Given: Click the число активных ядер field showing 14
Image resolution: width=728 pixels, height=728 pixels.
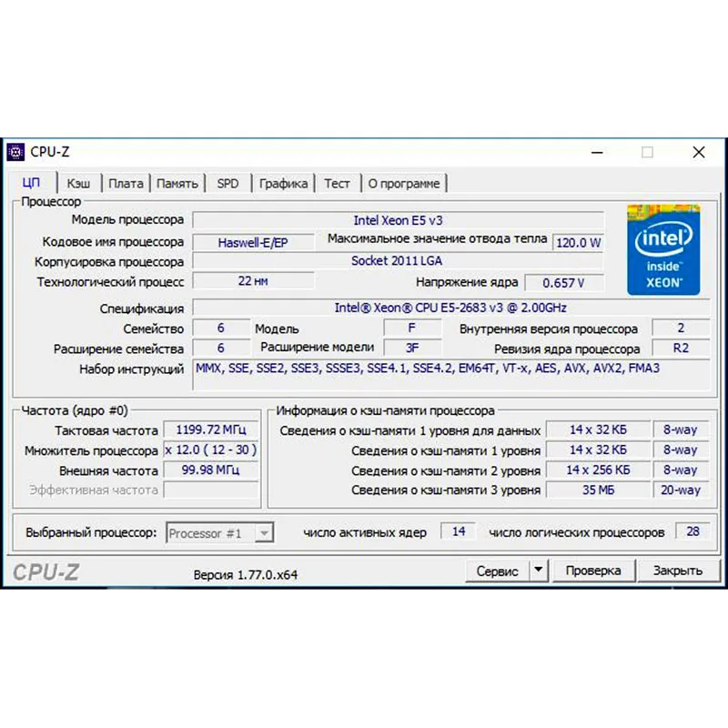Looking at the screenshot, I should click(x=459, y=531).
